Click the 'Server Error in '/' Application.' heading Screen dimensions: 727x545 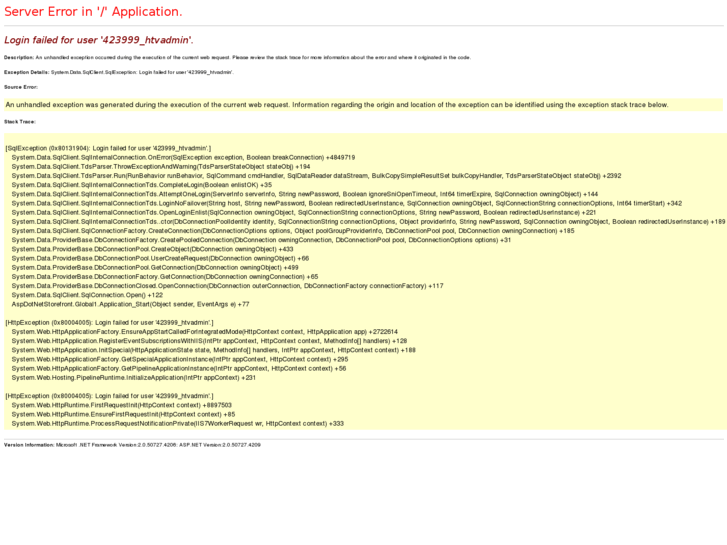93,12
